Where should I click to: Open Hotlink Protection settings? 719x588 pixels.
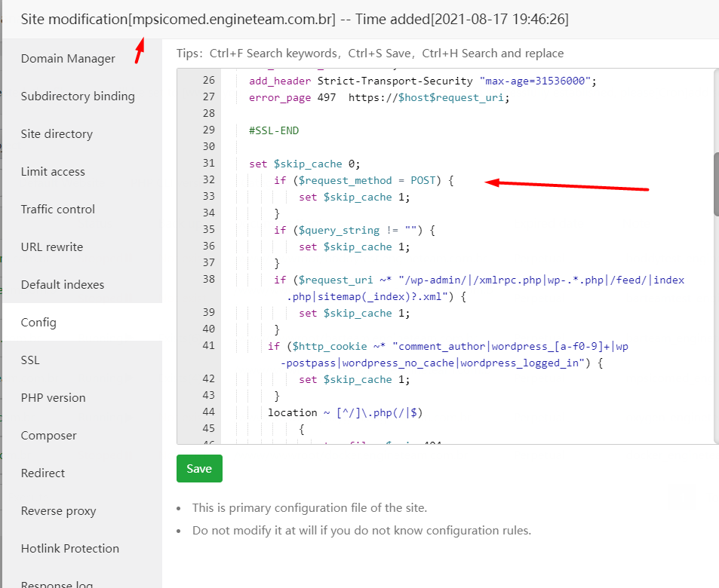pos(69,548)
